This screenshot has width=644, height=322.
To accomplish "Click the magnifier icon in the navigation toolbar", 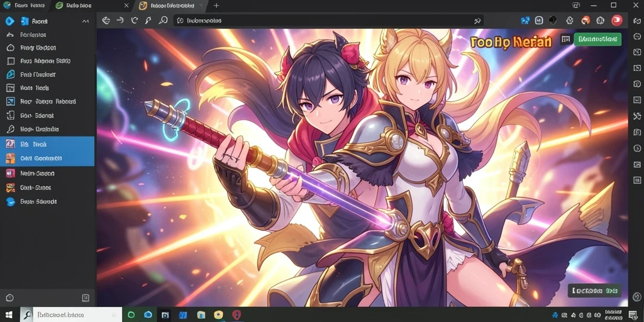I will point(163,20).
